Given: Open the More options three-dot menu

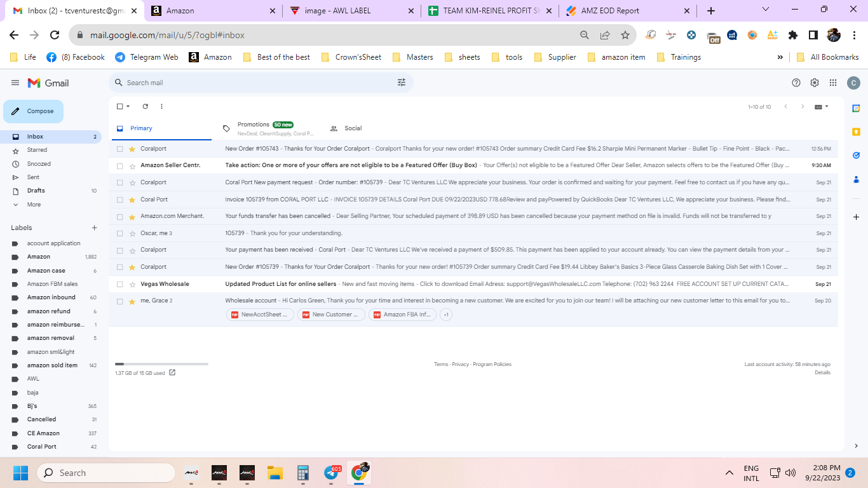Looking at the screenshot, I should 161,106.
